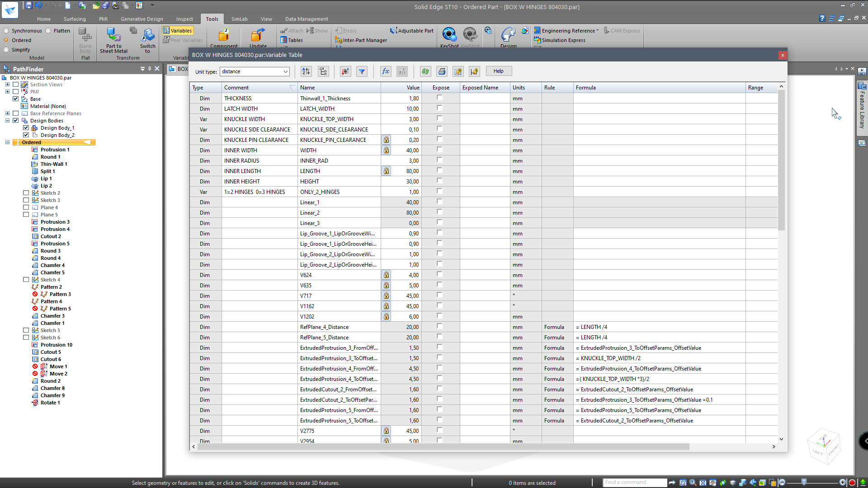The height and width of the screenshot is (488, 868).
Task: Click the Variables button in the ribbon
Action: (178, 31)
